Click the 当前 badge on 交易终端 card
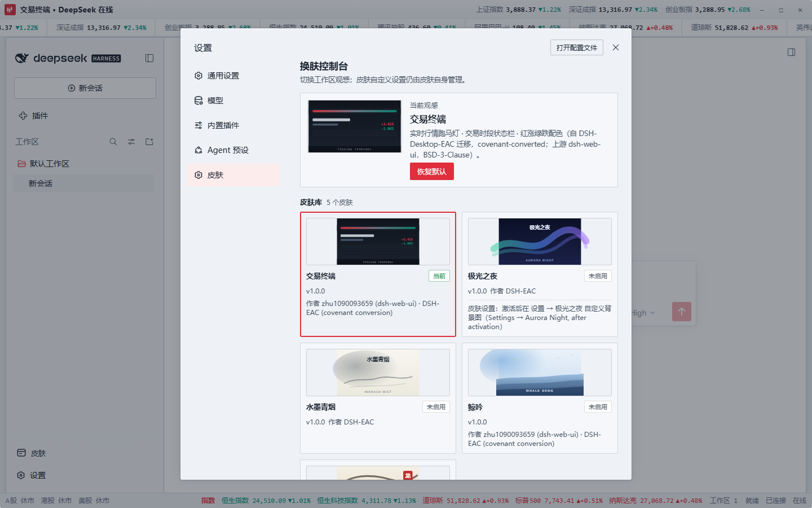This screenshot has height=508, width=812. pos(439,276)
